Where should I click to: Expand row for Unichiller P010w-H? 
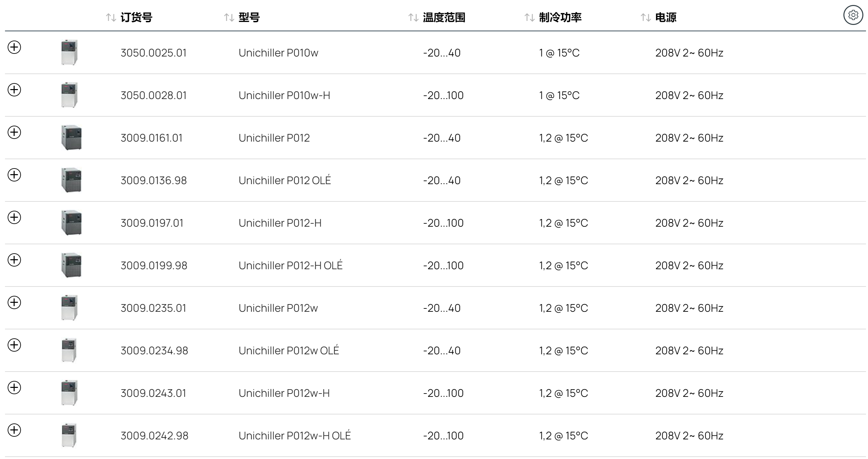[x=14, y=90]
